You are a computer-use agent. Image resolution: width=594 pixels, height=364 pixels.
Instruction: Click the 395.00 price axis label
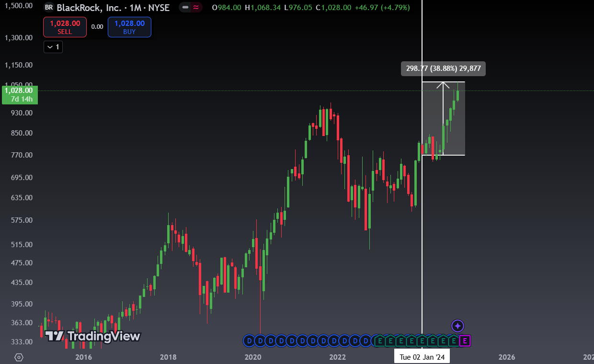point(22,304)
